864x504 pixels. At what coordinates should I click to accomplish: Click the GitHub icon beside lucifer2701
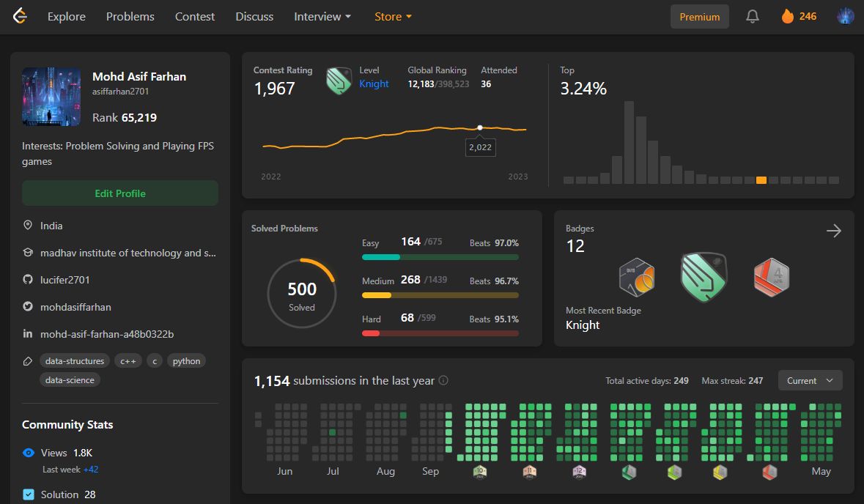[28, 279]
